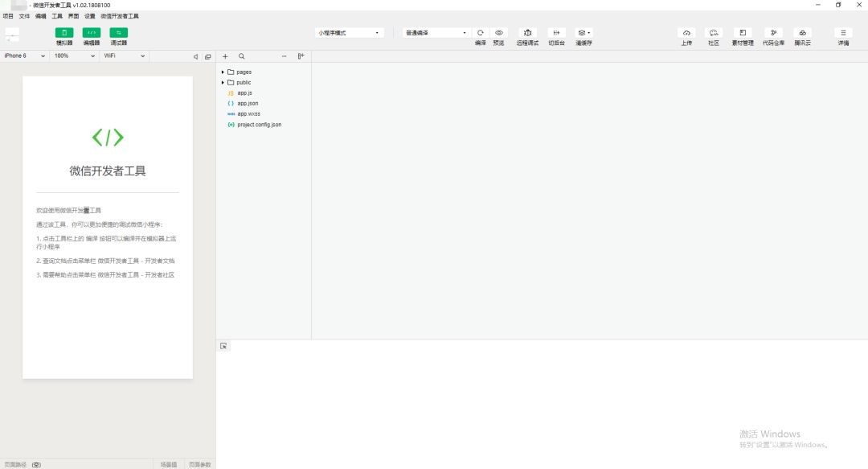Screen dimensions: 868x469
Task: Open the 小程序模式 mode dropdown
Action: (x=350, y=33)
